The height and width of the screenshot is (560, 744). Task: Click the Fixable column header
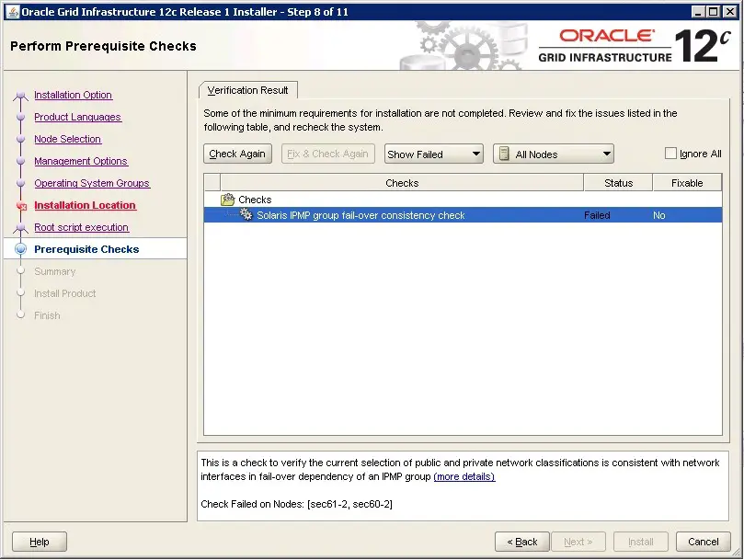[687, 183]
